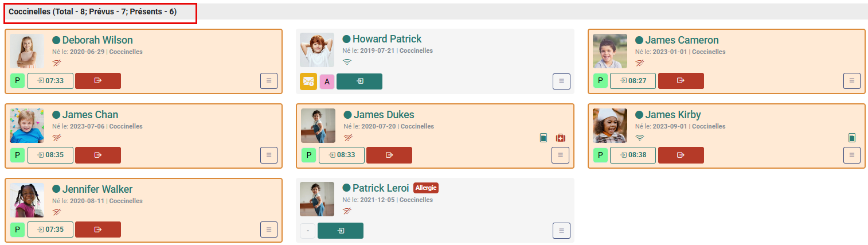Screen dimensions: 868x245
Task: Click the medical kit icon on James Dukes
Action: 561,138
